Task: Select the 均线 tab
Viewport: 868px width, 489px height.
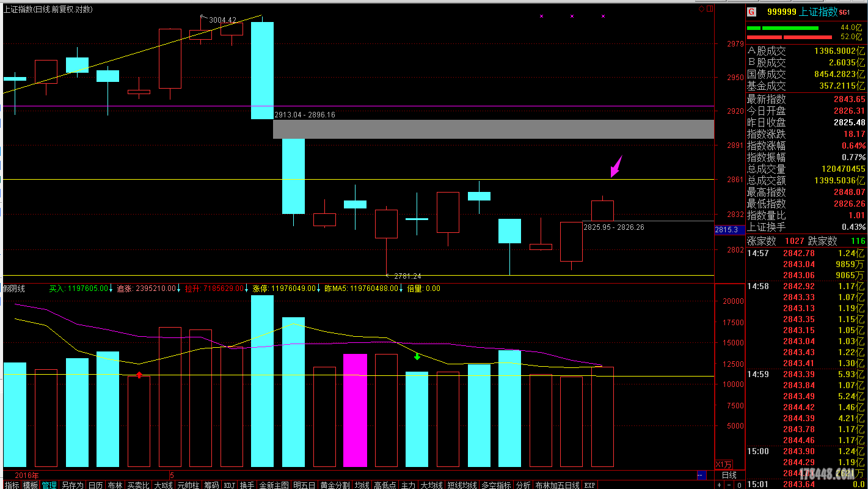Action: [362, 485]
